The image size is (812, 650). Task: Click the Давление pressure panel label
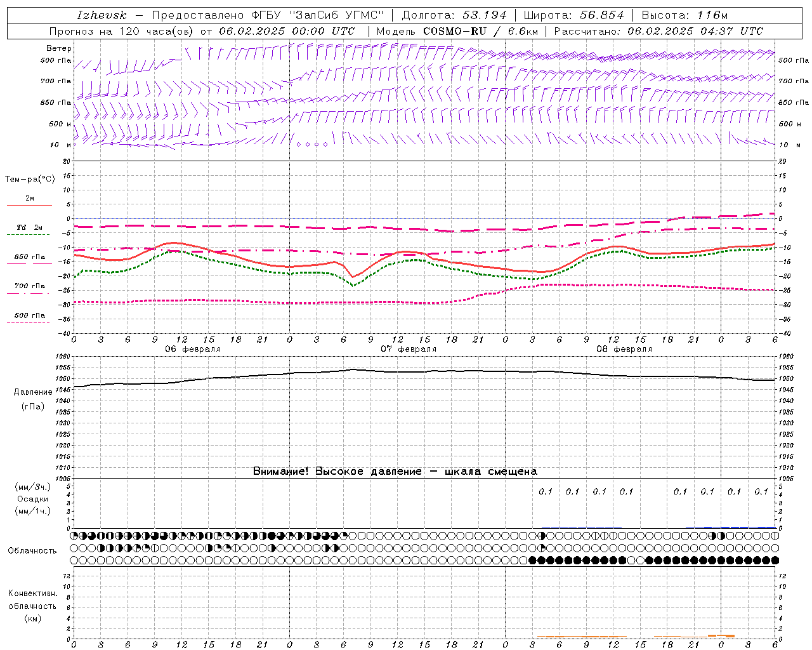pyautogui.click(x=33, y=392)
